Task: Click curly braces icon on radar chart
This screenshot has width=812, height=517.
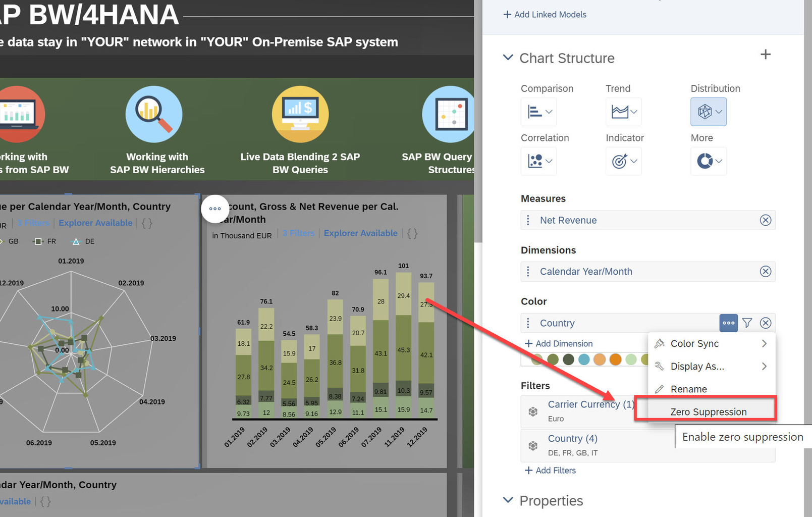Action: click(147, 223)
